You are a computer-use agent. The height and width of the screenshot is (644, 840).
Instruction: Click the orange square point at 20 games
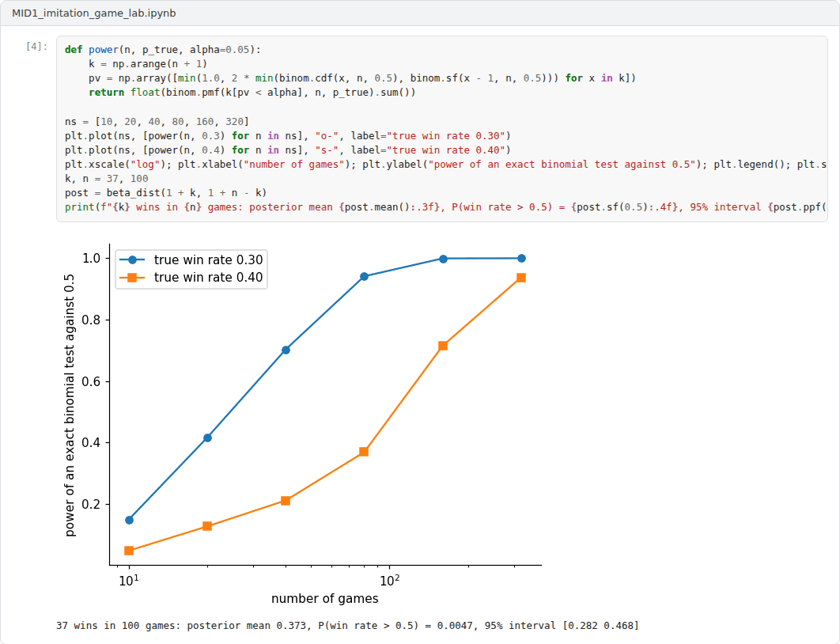pos(207,526)
